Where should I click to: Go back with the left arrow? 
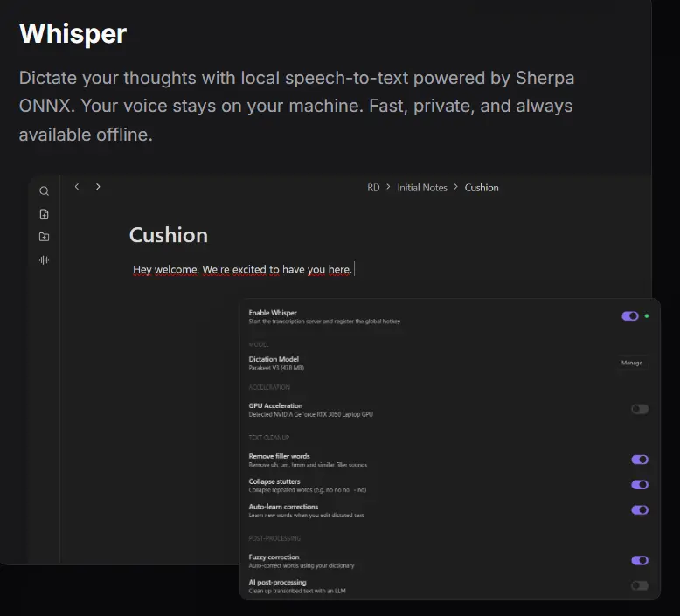point(77,187)
